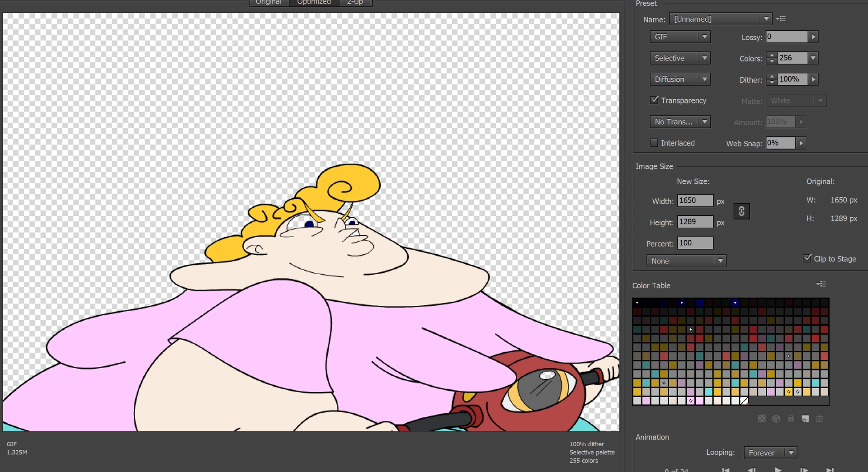Step to the next animation frame

[x=804, y=470]
